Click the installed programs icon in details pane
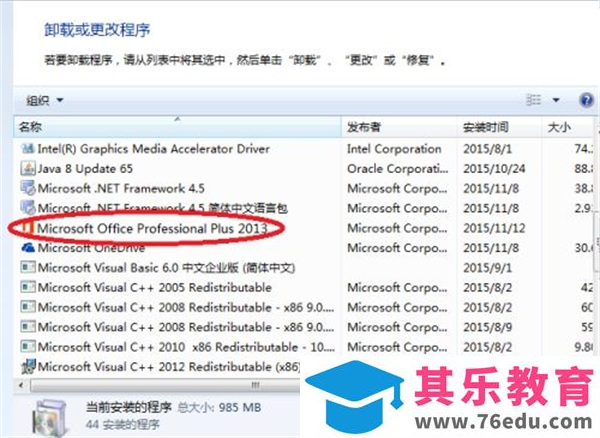Screen dimensions: 600x438 (x=50, y=418)
